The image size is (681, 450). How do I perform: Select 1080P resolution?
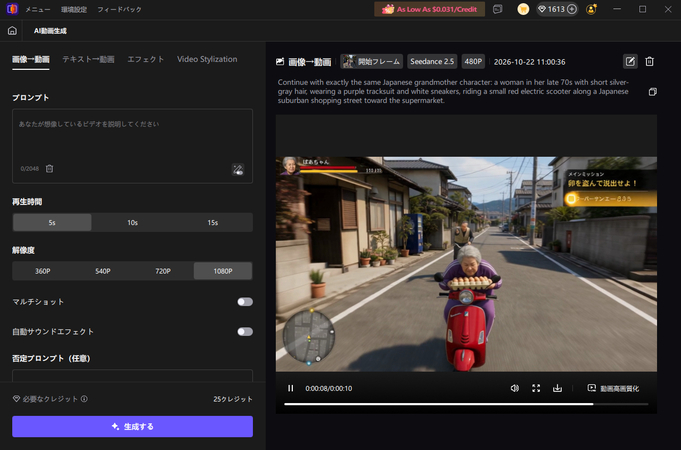coord(223,271)
